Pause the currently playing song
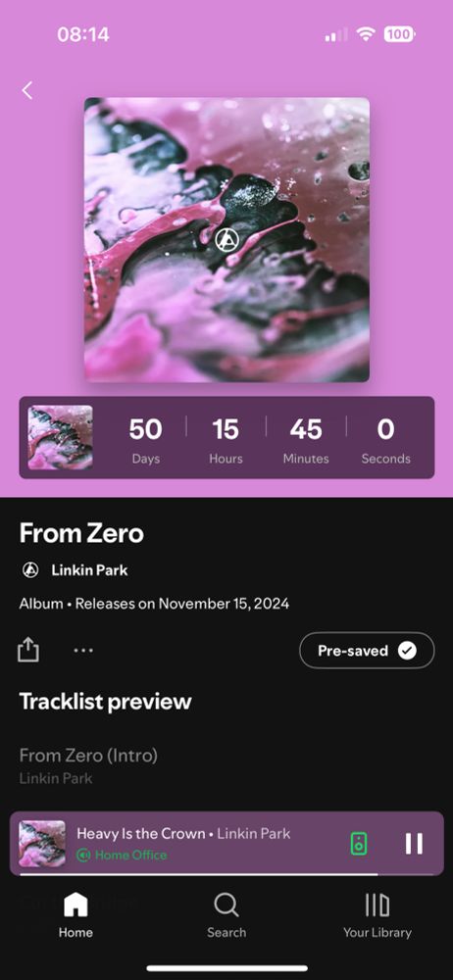This screenshot has width=453, height=980. coord(414,843)
